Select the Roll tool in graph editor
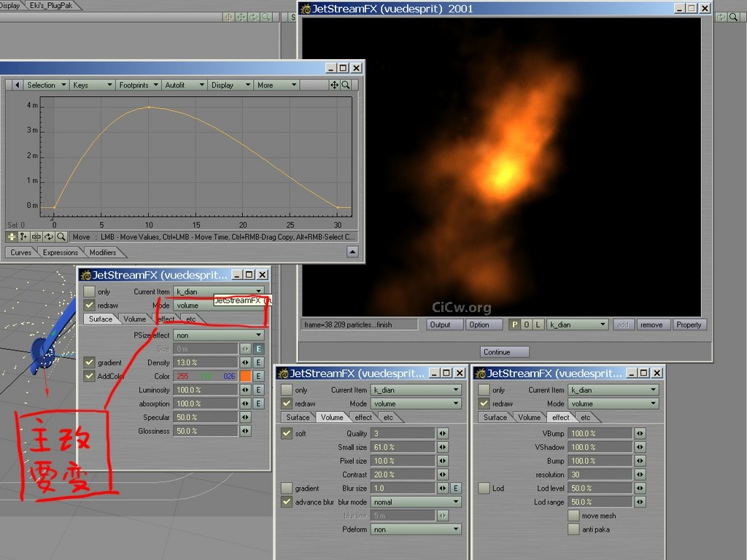The image size is (747, 560). point(49,237)
